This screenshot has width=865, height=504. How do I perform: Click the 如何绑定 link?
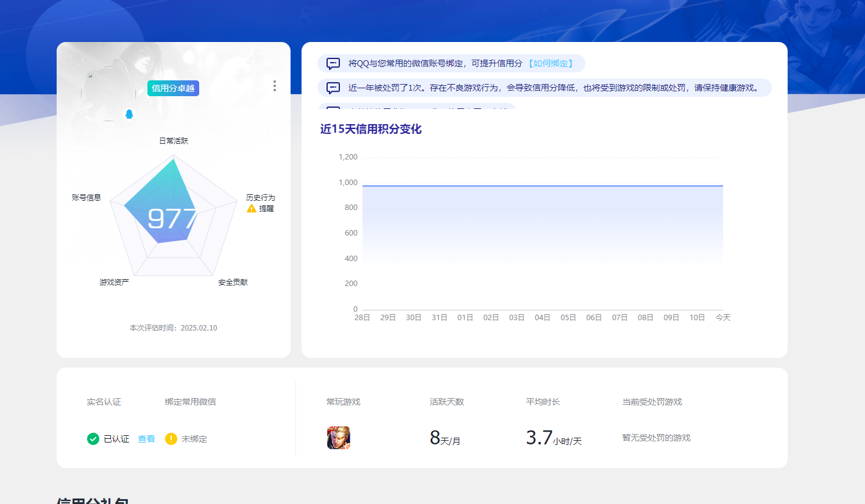click(551, 63)
